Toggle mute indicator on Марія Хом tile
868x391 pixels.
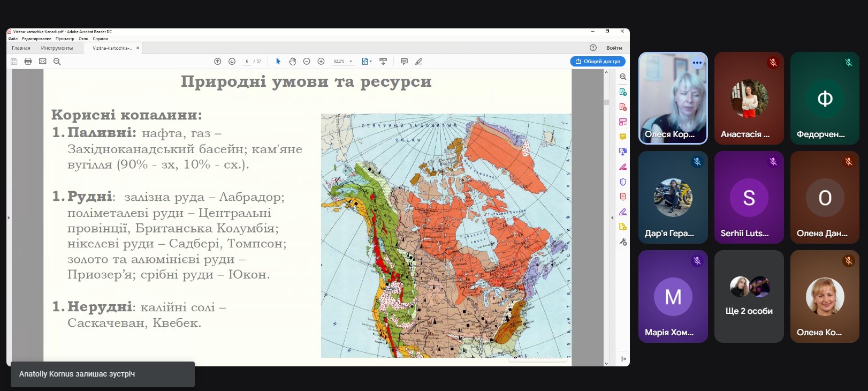pos(697,261)
